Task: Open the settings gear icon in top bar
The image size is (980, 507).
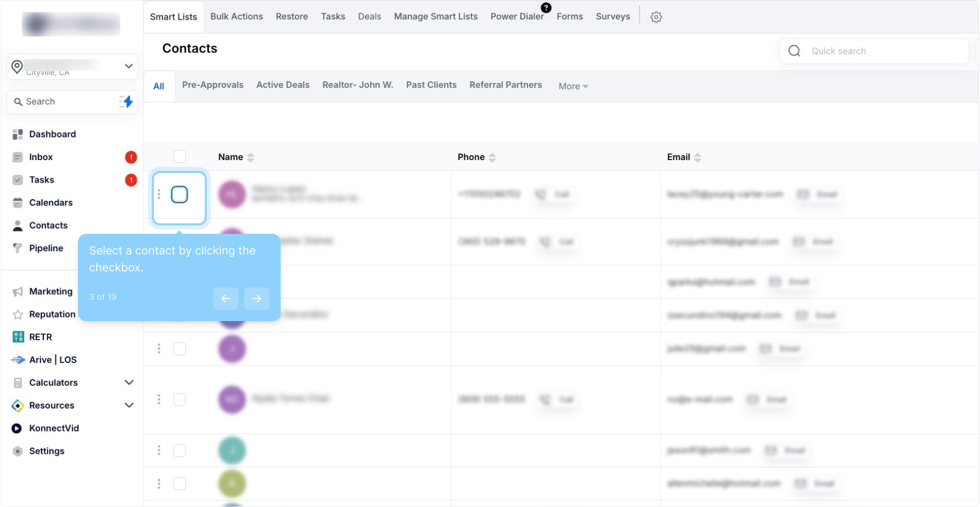Action: pos(656,17)
